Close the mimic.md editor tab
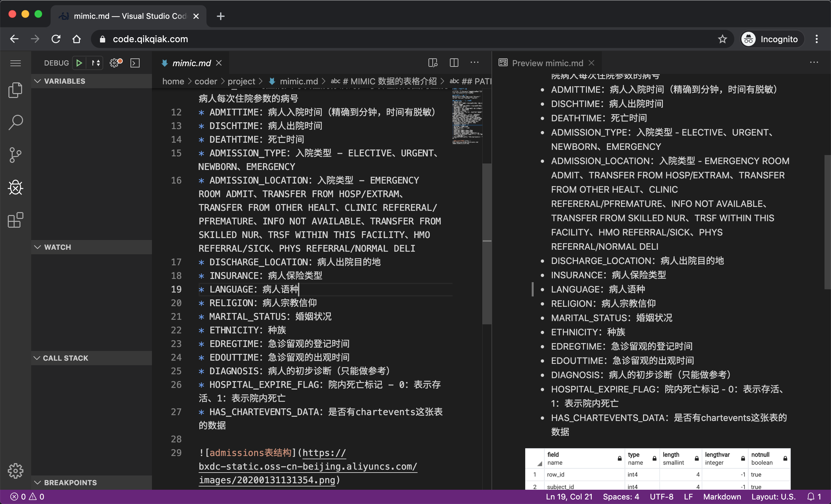831x504 pixels. tap(219, 63)
